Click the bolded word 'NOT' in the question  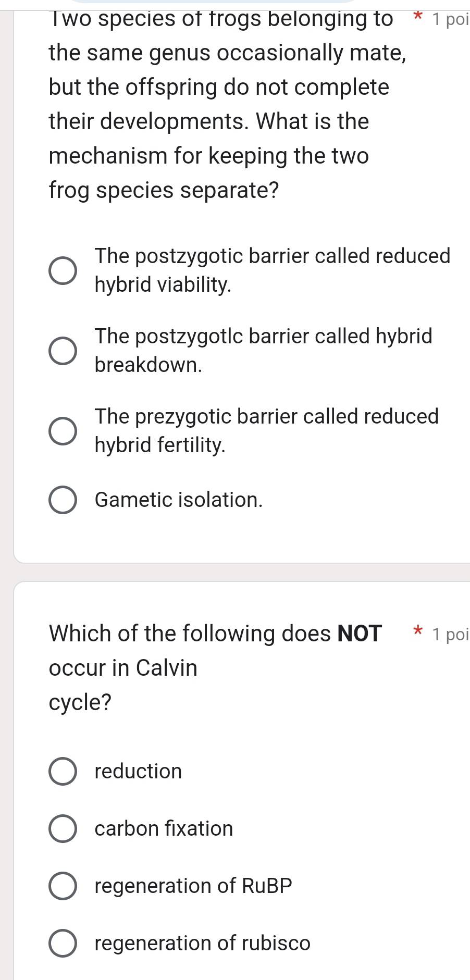[x=358, y=633]
